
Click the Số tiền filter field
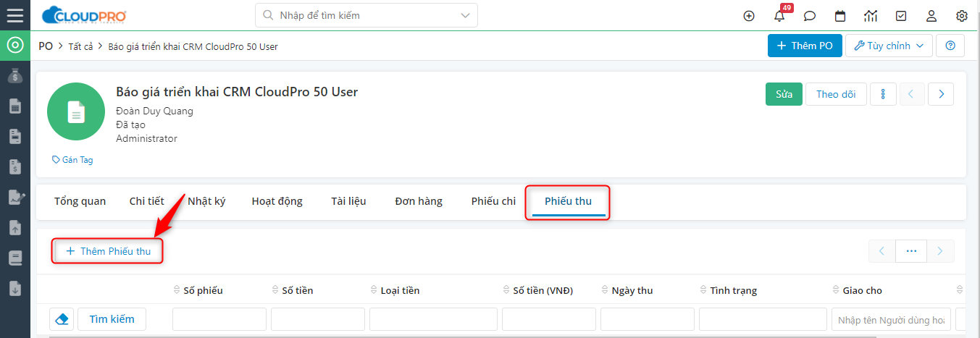pos(318,319)
